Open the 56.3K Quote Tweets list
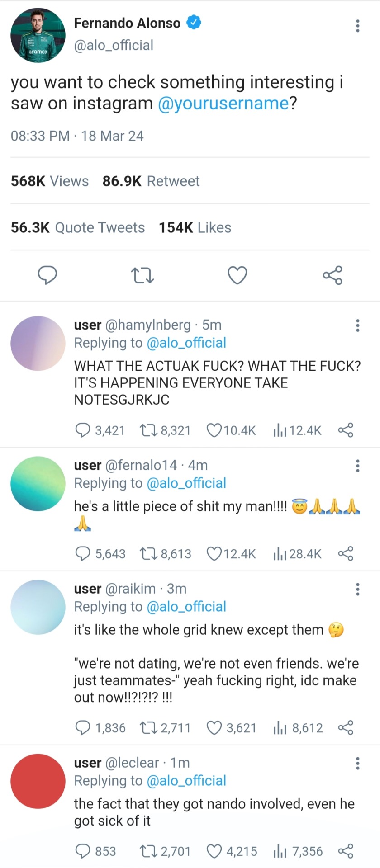This screenshot has height=868, width=380. 78,227
